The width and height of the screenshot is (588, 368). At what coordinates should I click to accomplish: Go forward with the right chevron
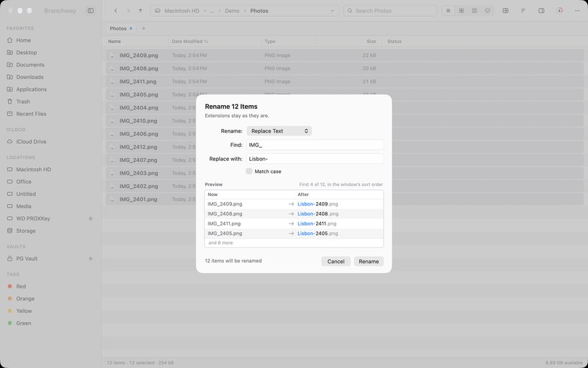pos(128,11)
